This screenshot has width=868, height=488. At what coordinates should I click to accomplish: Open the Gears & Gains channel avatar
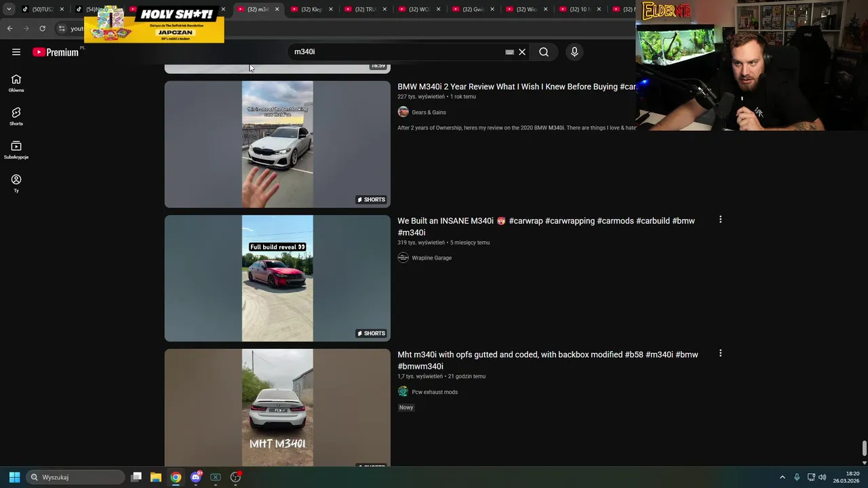(403, 112)
